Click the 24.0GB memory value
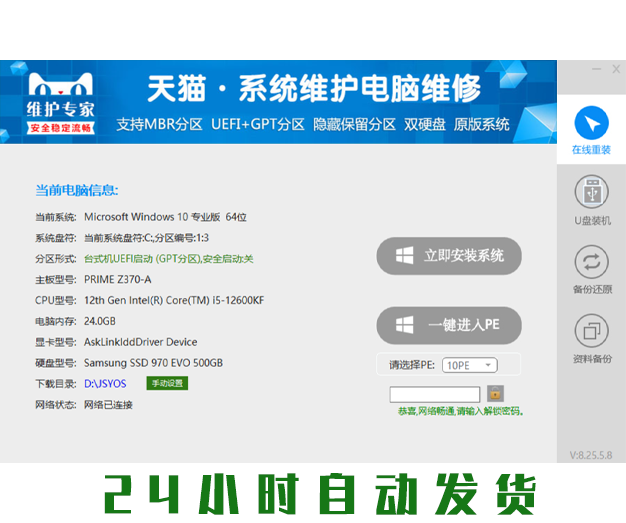 tap(100, 321)
